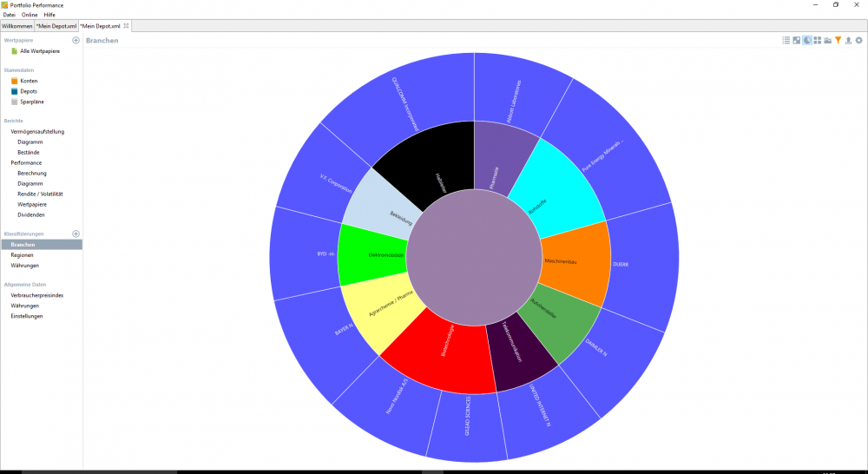Open Bestände under Vermögensaufstellung

pos(29,152)
